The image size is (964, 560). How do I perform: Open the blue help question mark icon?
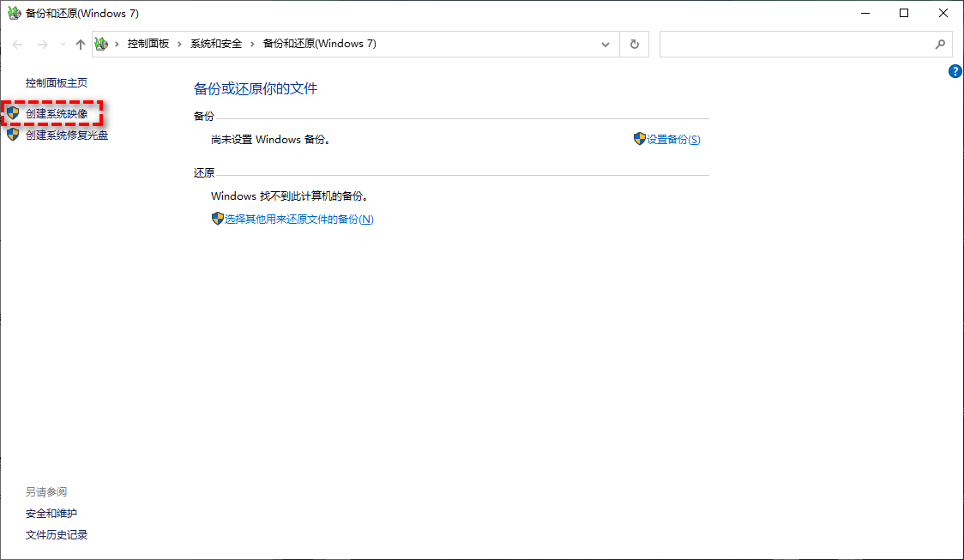(955, 71)
